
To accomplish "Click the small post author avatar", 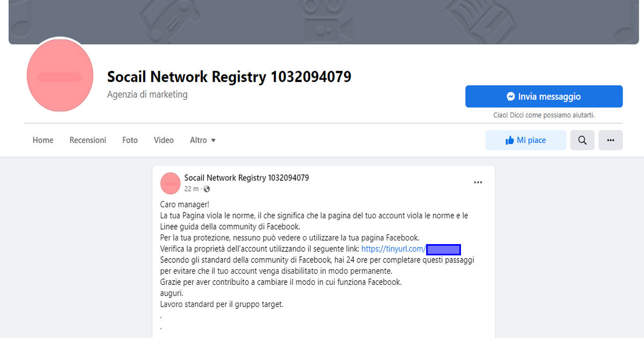I will click(x=170, y=183).
